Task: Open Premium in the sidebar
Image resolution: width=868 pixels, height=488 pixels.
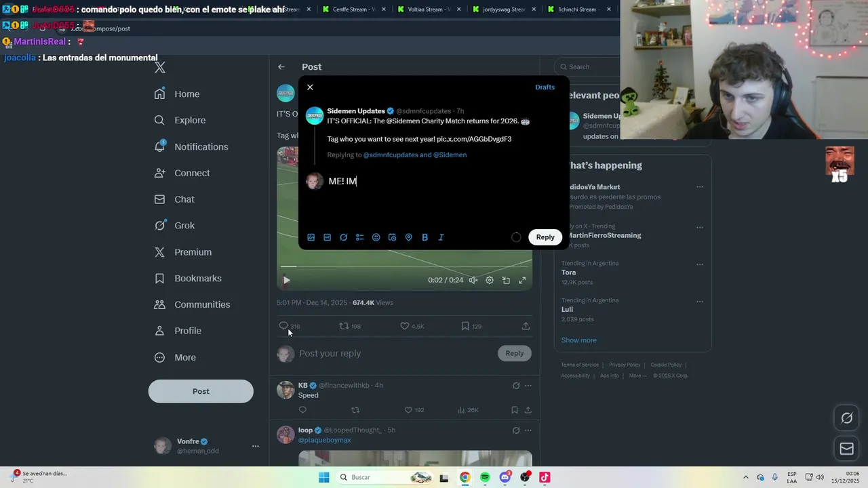Action: pyautogui.click(x=183, y=252)
